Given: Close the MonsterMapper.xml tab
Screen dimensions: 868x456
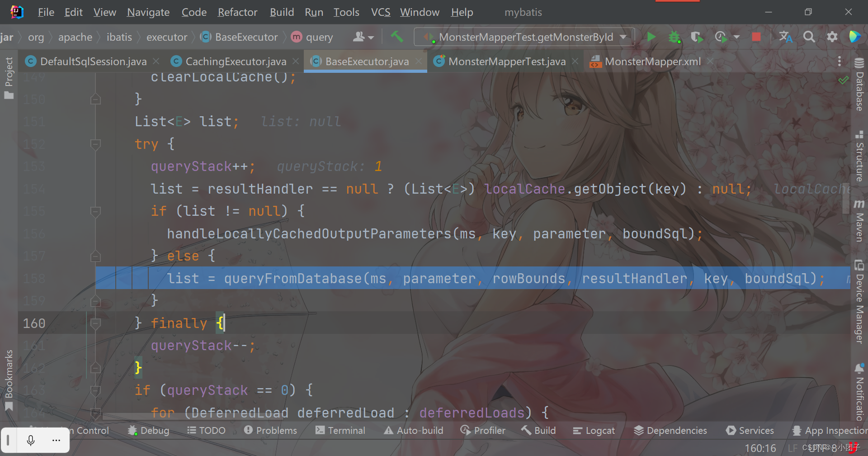Looking at the screenshot, I should click(710, 61).
